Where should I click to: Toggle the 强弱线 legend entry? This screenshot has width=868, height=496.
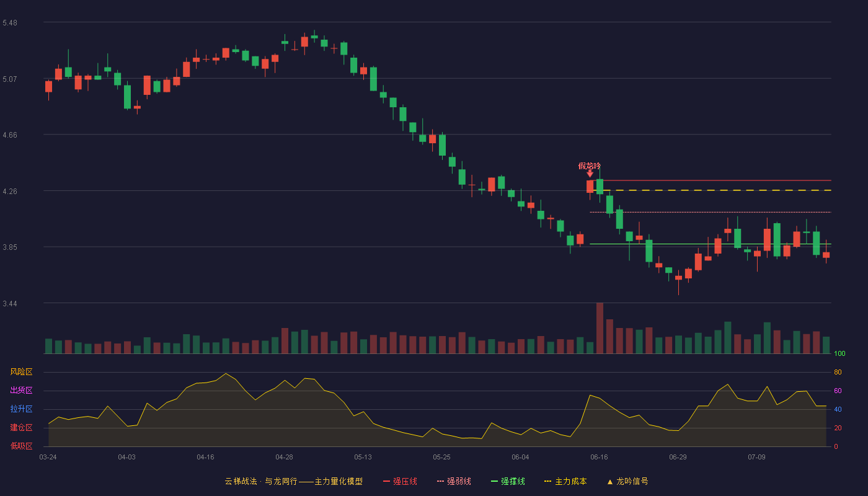coord(454,481)
